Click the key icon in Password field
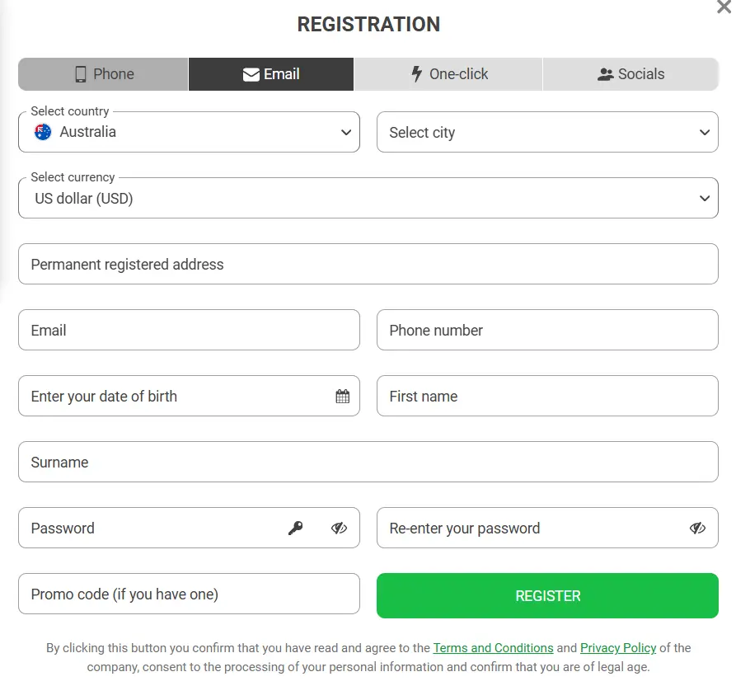This screenshot has width=736, height=700. point(295,529)
